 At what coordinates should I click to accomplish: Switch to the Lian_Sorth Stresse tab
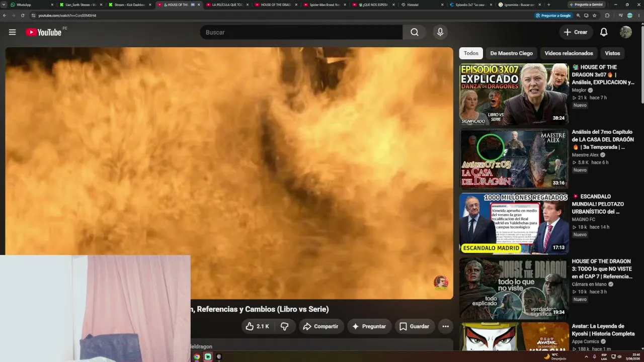(79, 5)
